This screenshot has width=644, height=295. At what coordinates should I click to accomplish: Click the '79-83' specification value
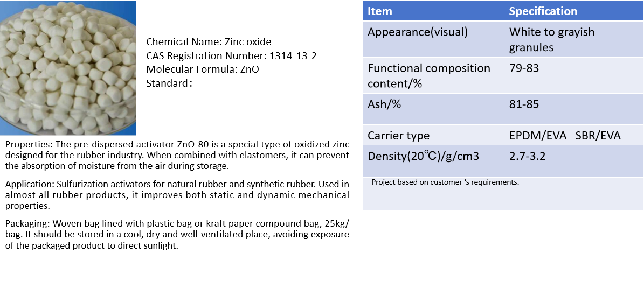[x=524, y=68]
